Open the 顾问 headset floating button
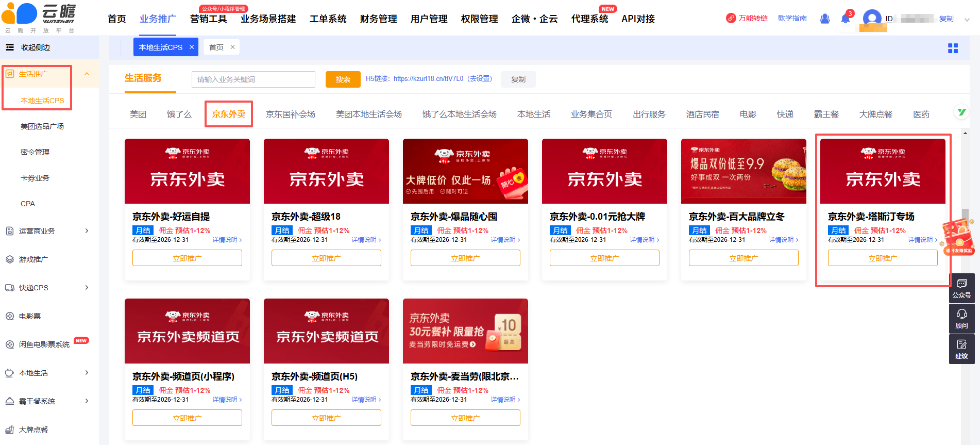Viewport: 980px width, 445px height. [x=961, y=319]
